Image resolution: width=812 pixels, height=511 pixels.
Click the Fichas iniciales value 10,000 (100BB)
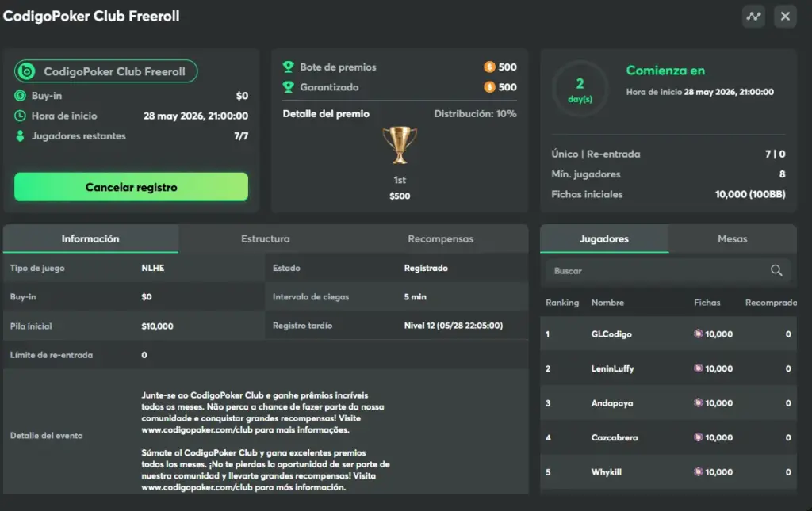pyautogui.click(x=750, y=194)
